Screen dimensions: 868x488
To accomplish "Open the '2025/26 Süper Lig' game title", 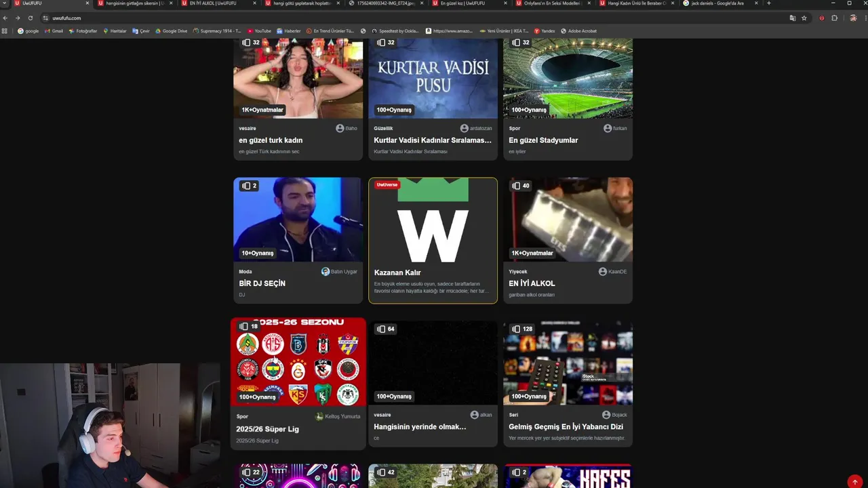I will [x=267, y=429].
